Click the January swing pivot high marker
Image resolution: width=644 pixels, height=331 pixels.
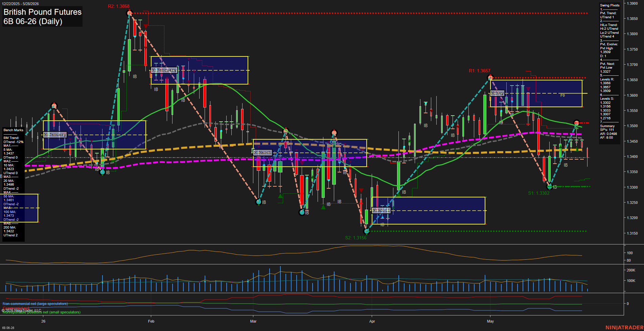click(x=54, y=106)
